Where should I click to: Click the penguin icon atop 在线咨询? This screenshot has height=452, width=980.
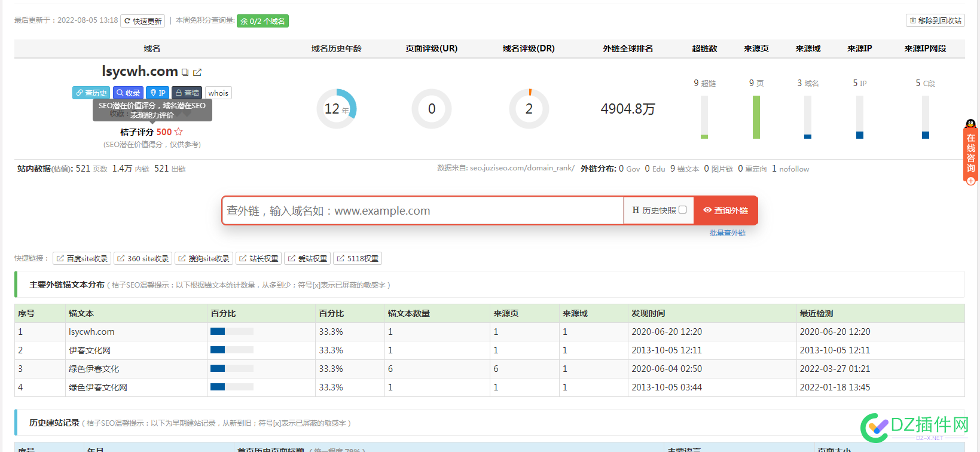(x=970, y=124)
